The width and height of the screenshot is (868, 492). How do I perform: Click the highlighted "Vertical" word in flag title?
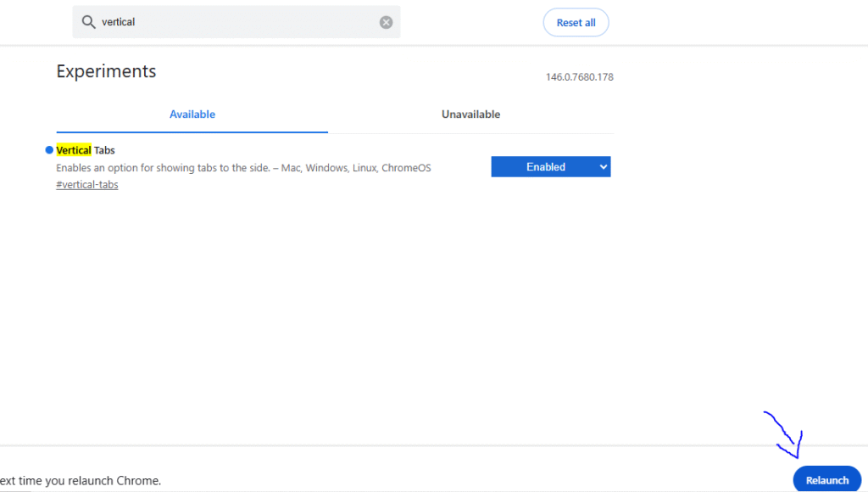click(74, 150)
